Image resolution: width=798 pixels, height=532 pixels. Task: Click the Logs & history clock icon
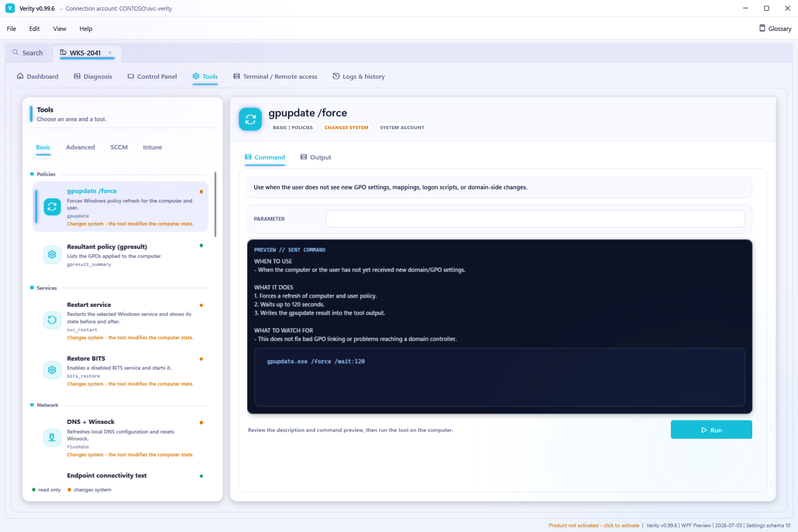click(x=336, y=76)
